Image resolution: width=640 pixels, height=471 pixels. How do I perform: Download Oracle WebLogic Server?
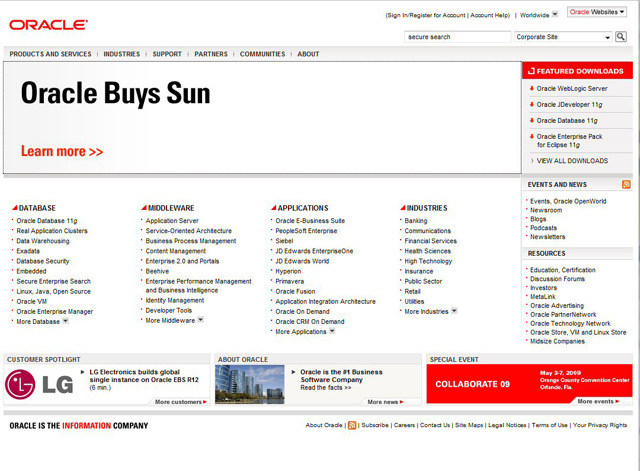[572, 89]
